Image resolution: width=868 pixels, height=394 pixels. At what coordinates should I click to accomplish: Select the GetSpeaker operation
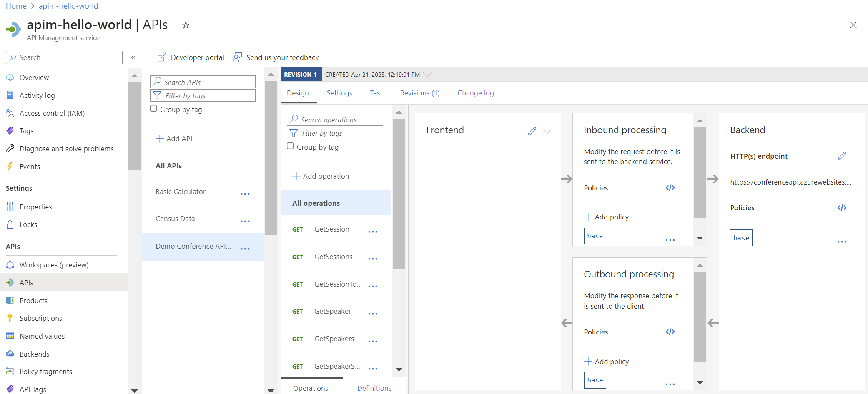tap(332, 311)
